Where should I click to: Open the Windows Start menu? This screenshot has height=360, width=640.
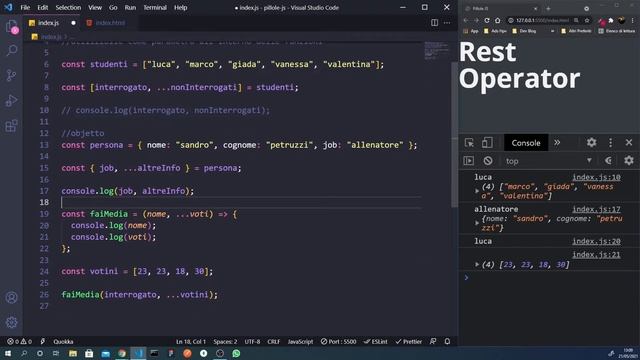[8, 353]
